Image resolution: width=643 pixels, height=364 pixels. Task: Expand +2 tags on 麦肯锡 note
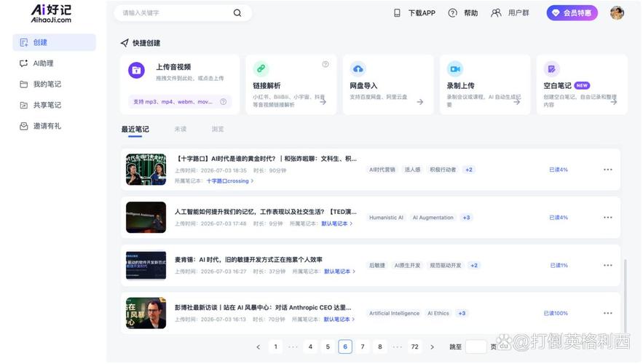474,266
